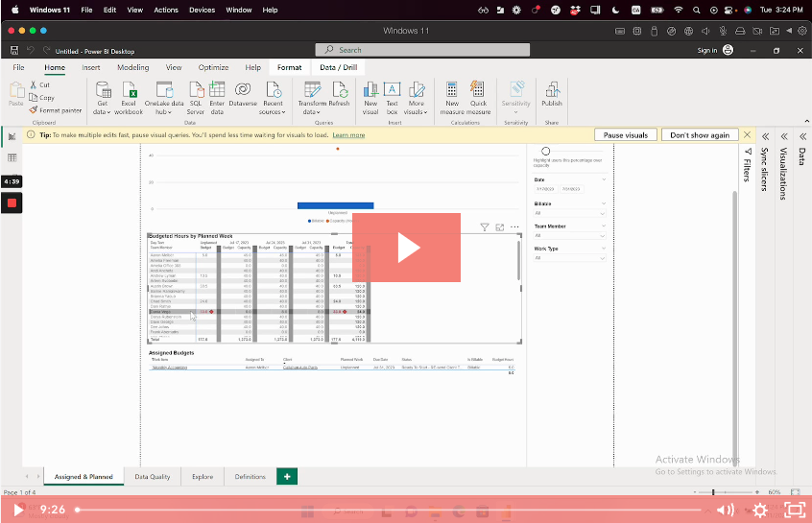Open Recent sources list
812x523 pixels.
tap(273, 98)
